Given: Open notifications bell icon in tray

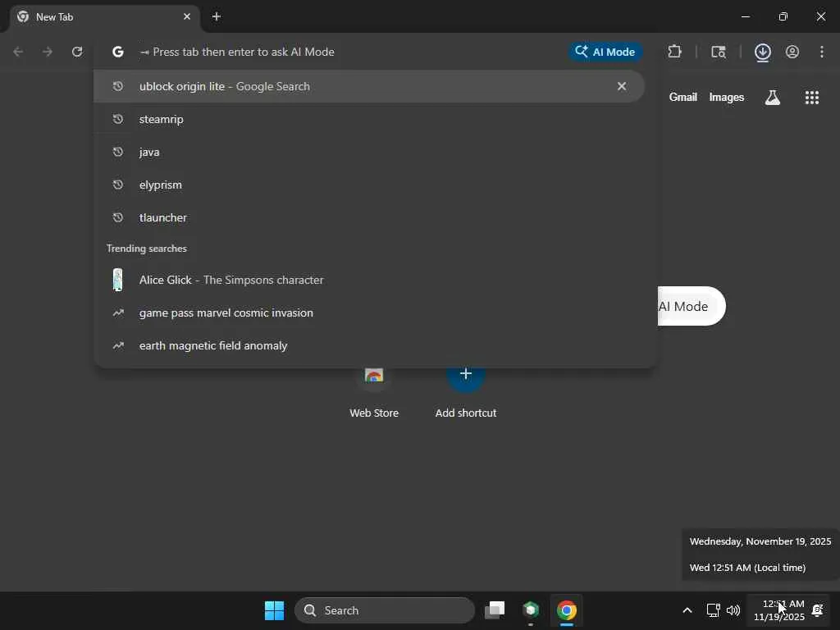Looking at the screenshot, I should pyautogui.click(x=818, y=610).
